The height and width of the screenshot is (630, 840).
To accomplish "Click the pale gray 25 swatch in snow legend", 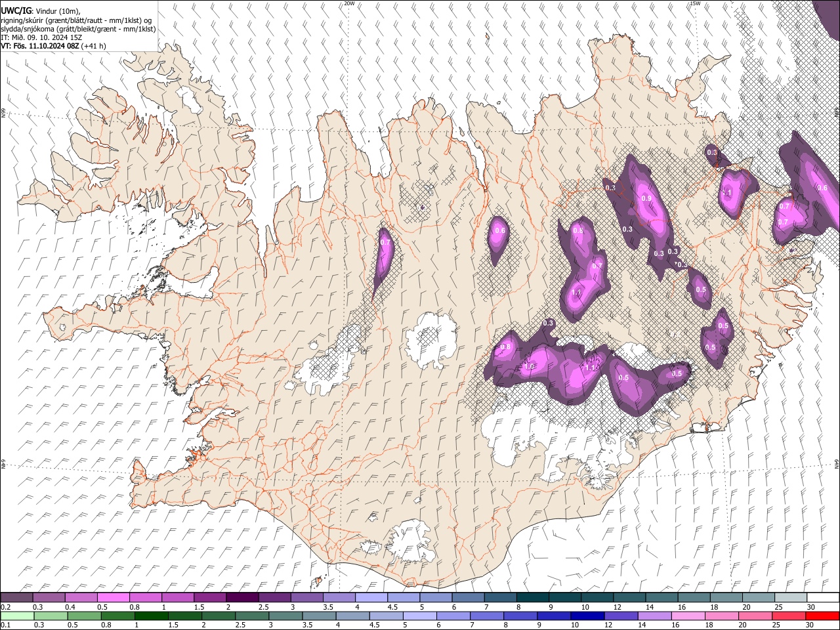I will tap(790, 598).
